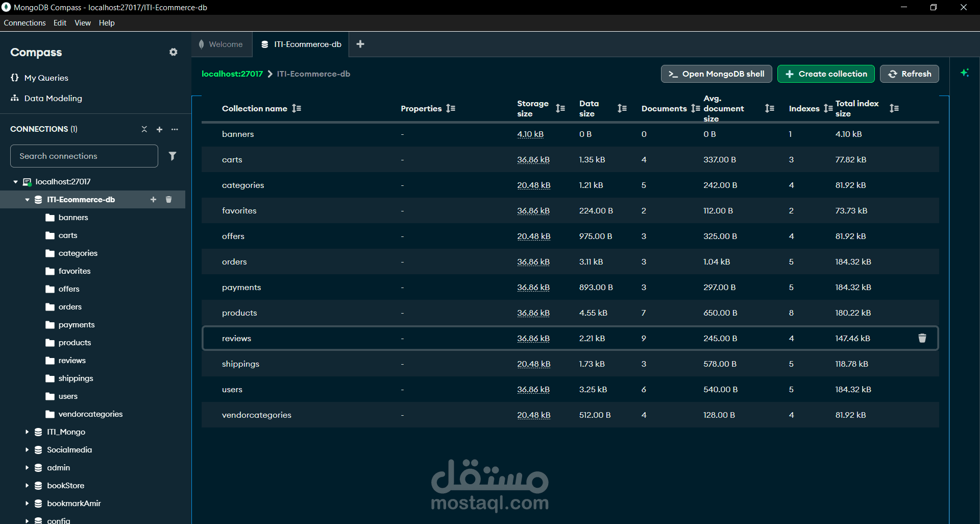Click Create collection button

coord(826,74)
